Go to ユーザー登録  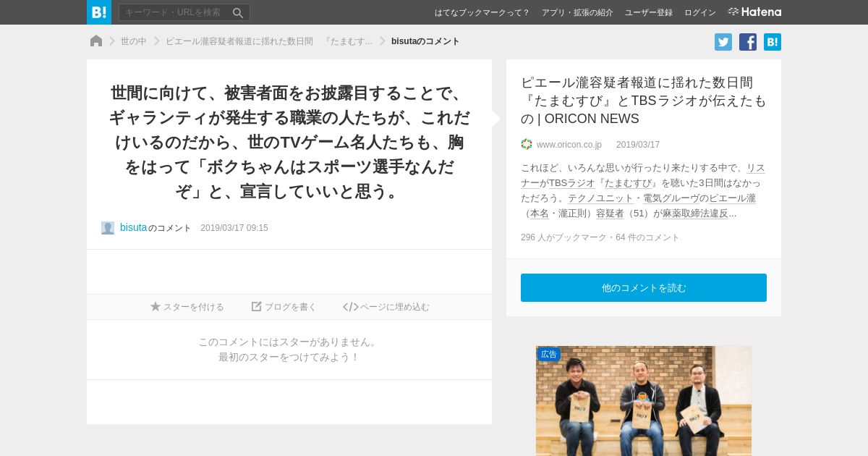(649, 12)
